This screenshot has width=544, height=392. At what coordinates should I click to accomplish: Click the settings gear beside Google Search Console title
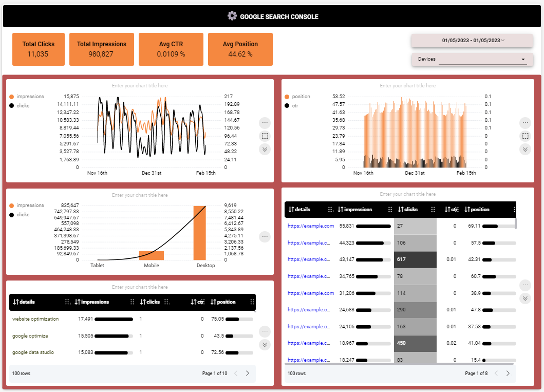pos(231,16)
